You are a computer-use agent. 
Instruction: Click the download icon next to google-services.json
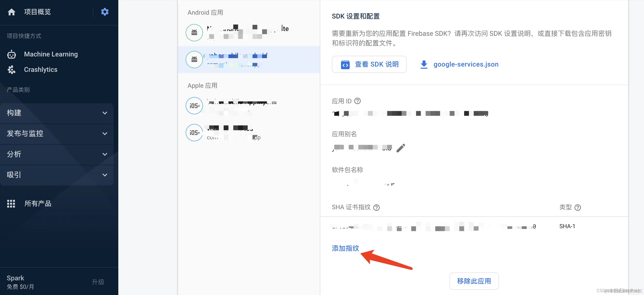(x=423, y=64)
